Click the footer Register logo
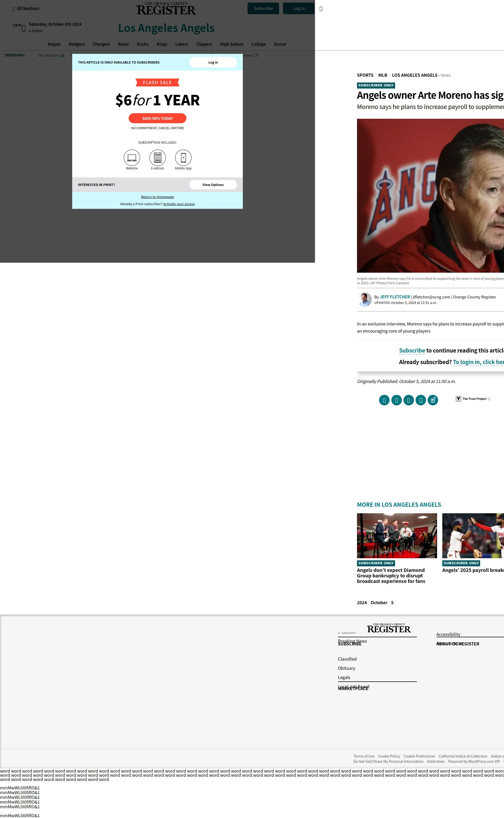This screenshot has width=504, height=818. [x=389, y=628]
